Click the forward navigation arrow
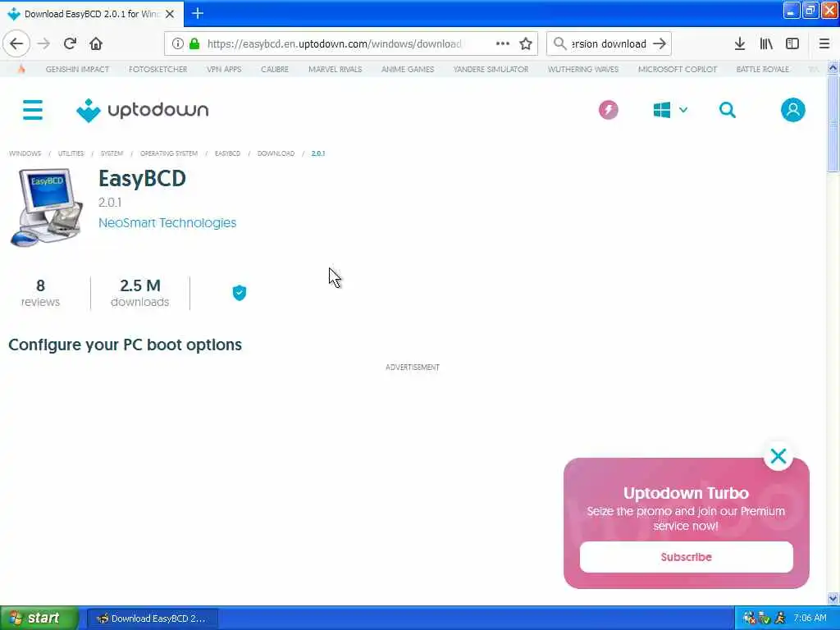The image size is (840, 630). pyautogui.click(x=44, y=44)
